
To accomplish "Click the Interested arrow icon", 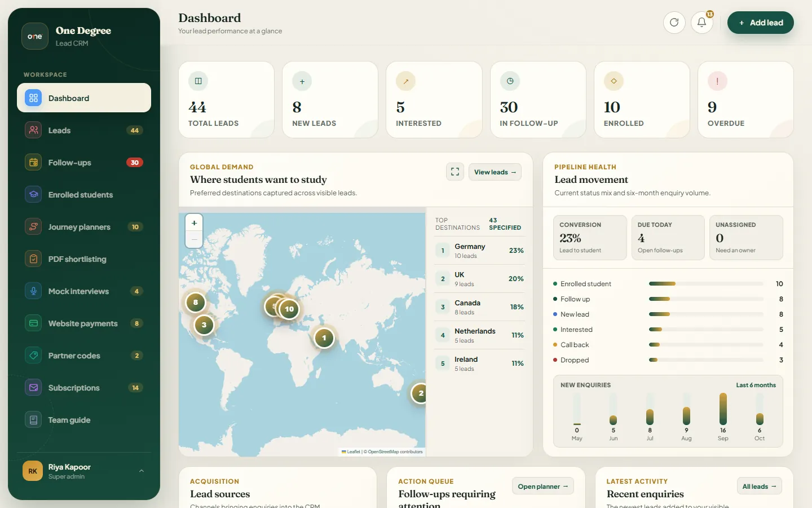I will click(405, 81).
